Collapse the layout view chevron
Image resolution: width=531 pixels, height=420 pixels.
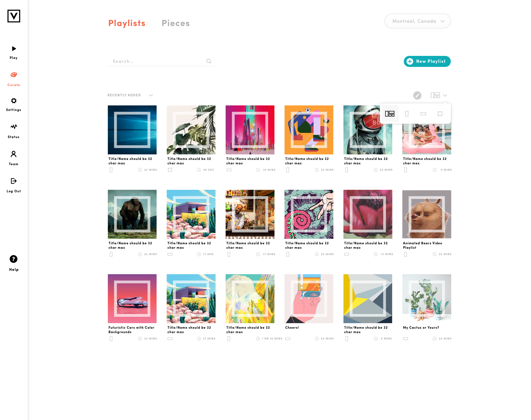[x=445, y=95]
